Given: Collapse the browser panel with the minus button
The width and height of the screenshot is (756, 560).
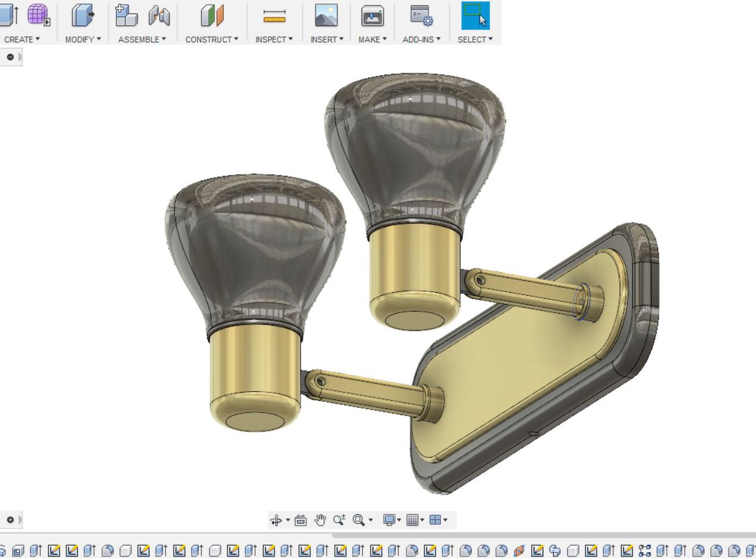Looking at the screenshot, I should (10, 57).
